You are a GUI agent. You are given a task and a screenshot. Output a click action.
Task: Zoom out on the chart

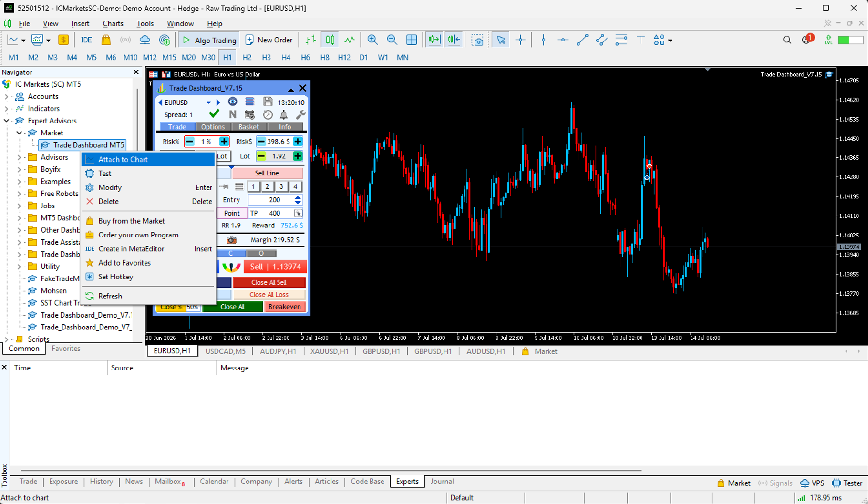click(x=392, y=40)
